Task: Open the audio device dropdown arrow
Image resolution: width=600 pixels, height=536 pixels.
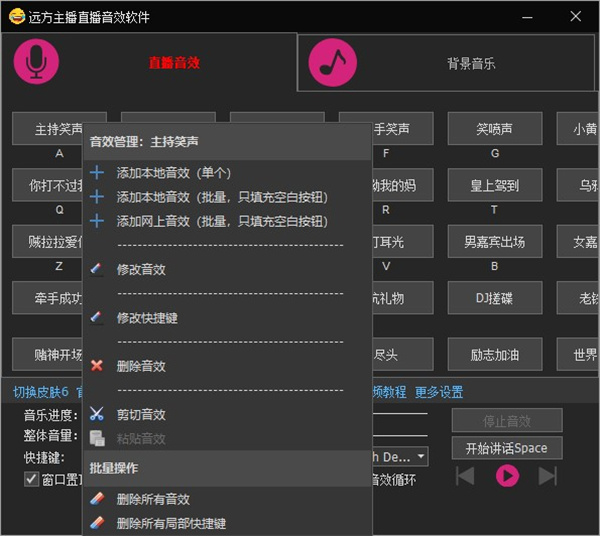Action: pos(421,456)
